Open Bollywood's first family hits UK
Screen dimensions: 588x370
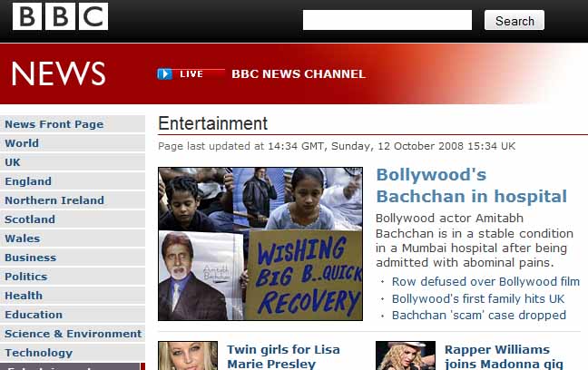pyautogui.click(x=477, y=298)
